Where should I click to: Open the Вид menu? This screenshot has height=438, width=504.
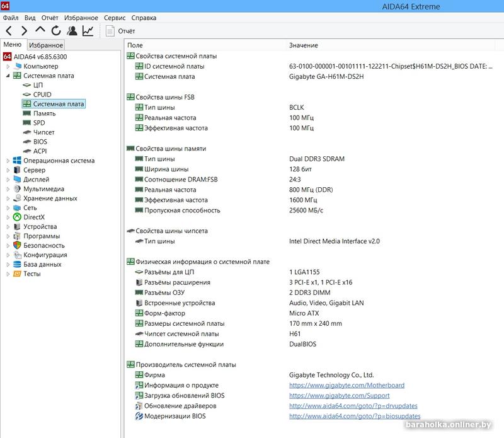coord(30,18)
